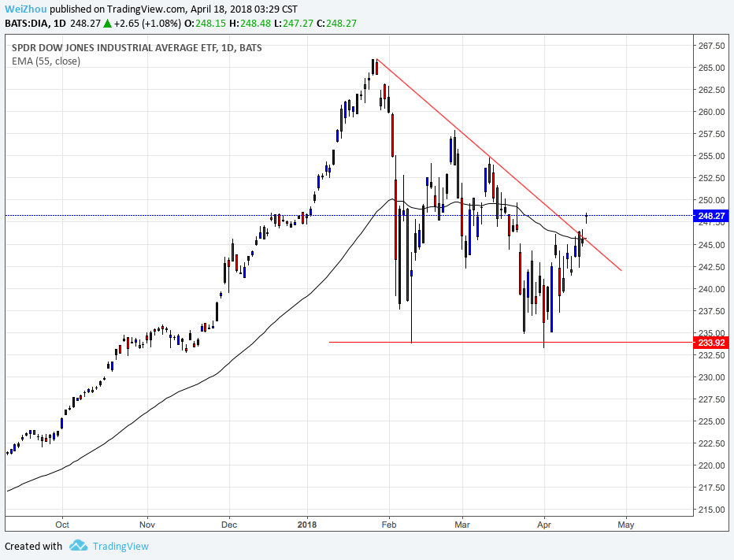734x560 pixels.
Task: Open the TradingView footer link
Action: pyautogui.click(x=120, y=546)
